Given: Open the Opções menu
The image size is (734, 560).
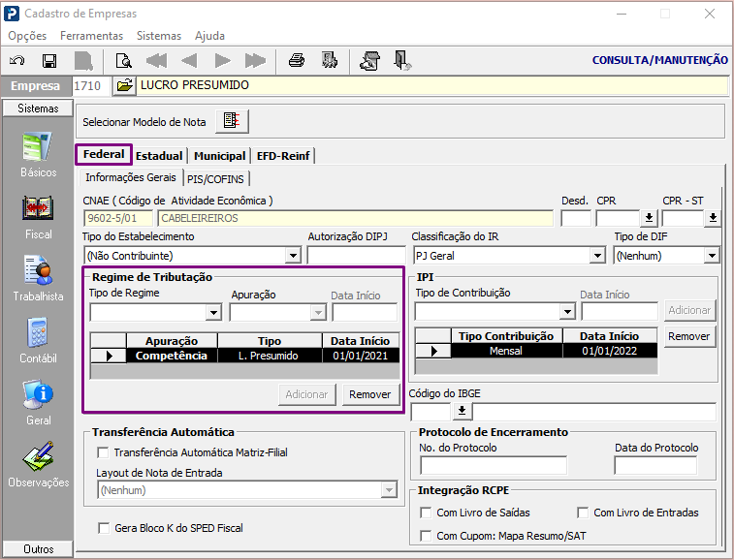Looking at the screenshot, I should click(27, 36).
